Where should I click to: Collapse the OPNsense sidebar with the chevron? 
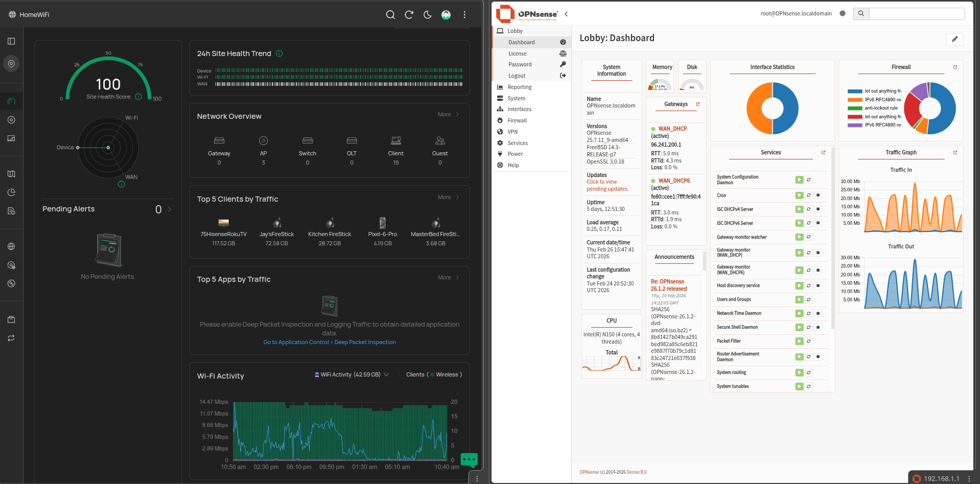click(566, 14)
